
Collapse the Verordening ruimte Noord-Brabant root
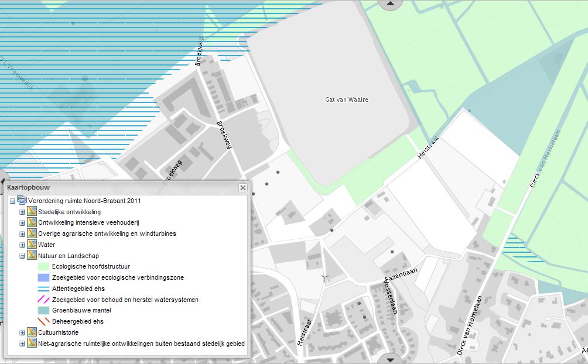pos(13,201)
